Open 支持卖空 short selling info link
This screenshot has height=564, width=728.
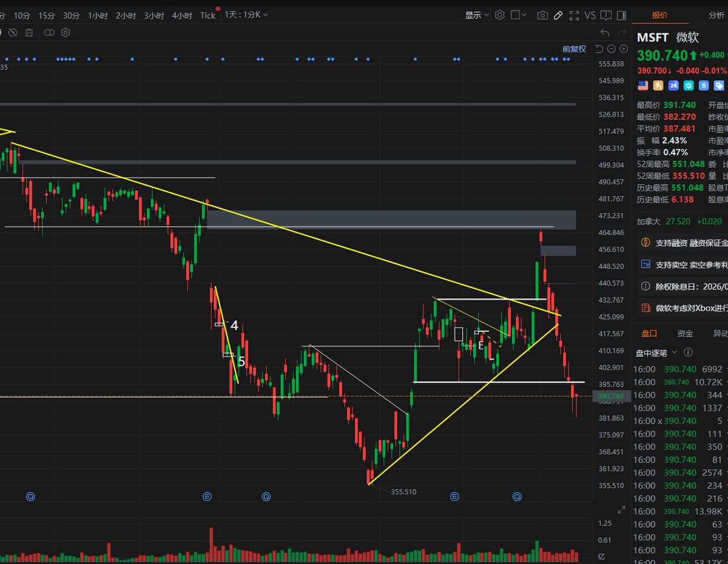tap(684, 264)
